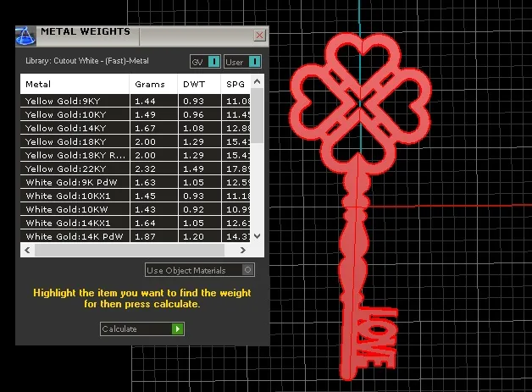Click grams value 2.32 for 22KY
The width and height of the screenshot is (532, 392).
tap(145, 168)
